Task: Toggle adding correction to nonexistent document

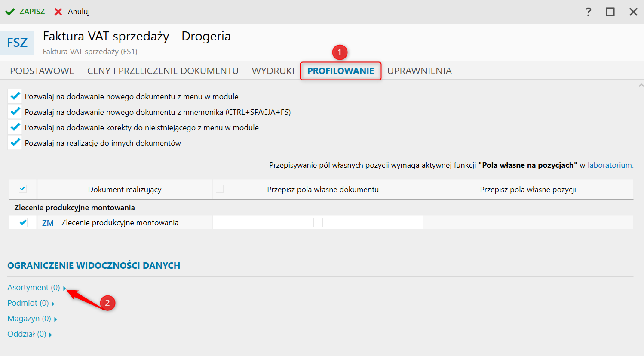Action: click(15, 127)
